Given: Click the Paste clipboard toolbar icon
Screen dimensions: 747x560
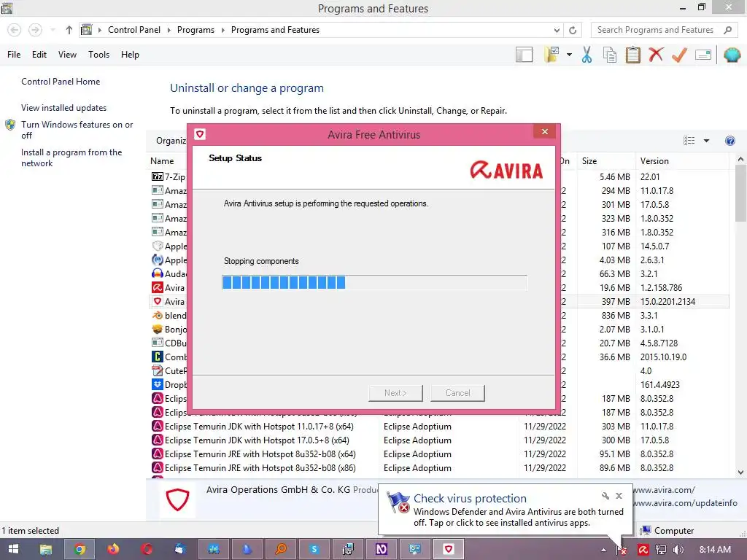Looking at the screenshot, I should tap(632, 55).
